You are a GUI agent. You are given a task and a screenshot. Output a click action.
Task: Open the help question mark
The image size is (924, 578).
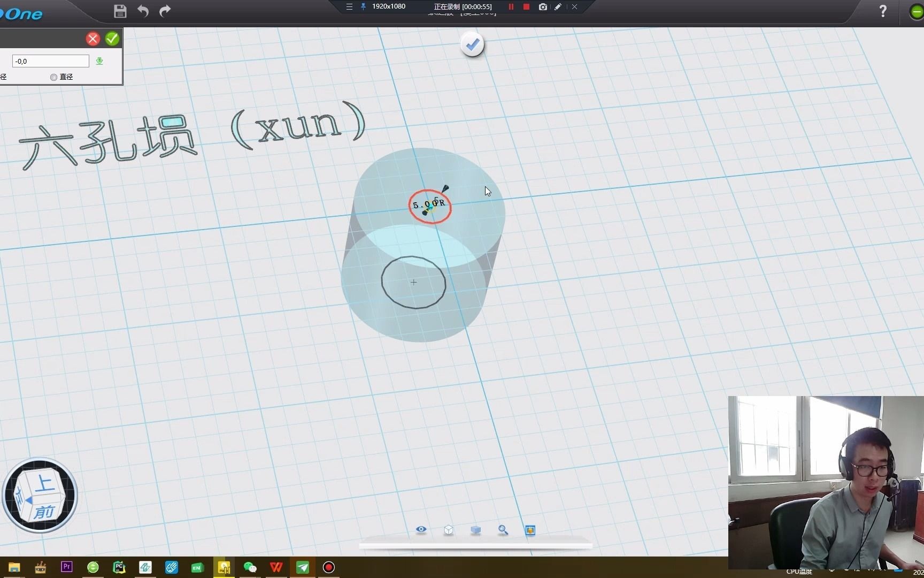coord(883,11)
